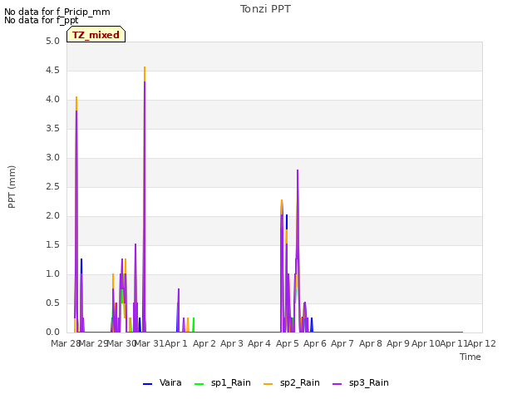Click the Apr 5 x-axis tick label
The height and width of the screenshot is (399, 532).
click(x=288, y=343)
